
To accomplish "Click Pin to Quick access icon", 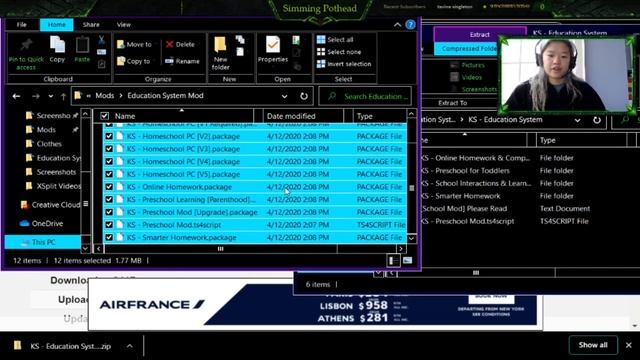I will click(26, 44).
